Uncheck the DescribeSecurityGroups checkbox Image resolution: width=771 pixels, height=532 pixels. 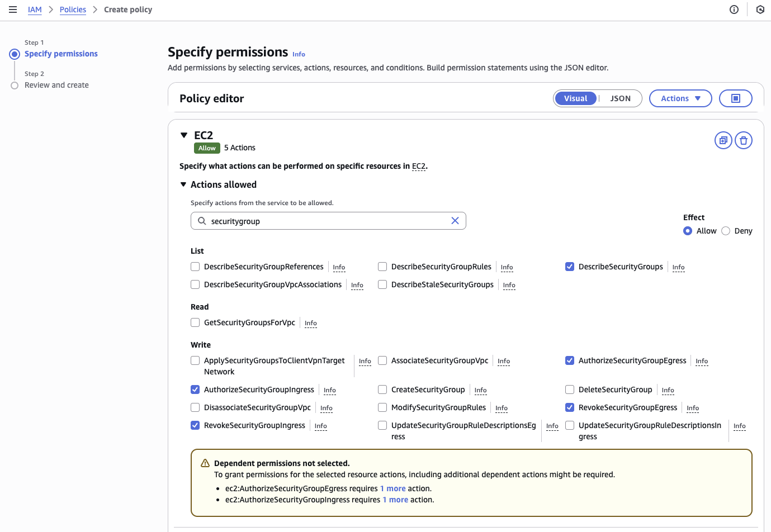pos(570,267)
